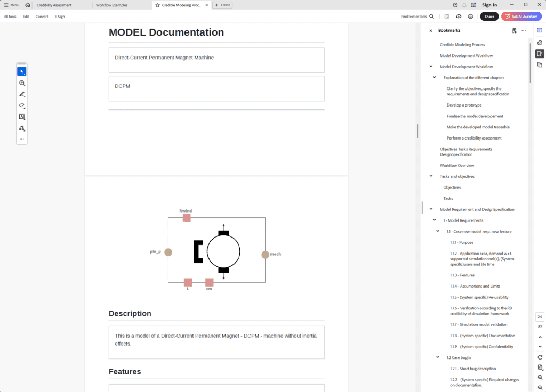This screenshot has height=392, width=546.
Task: Collapse 1.1 - Case new model bookmark
Action: coord(438,231)
